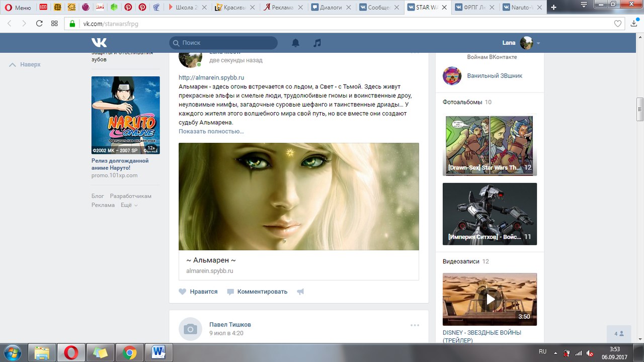Expand the Ещё footer menu
The image size is (644, 362).
(129, 205)
